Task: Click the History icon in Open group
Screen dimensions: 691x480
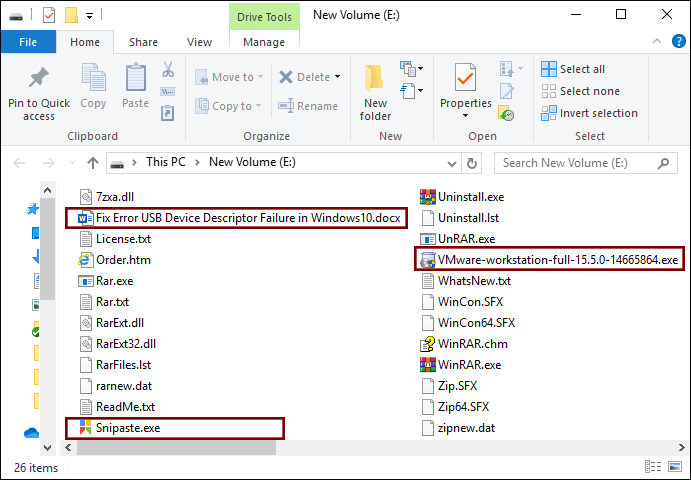Action: [x=506, y=113]
